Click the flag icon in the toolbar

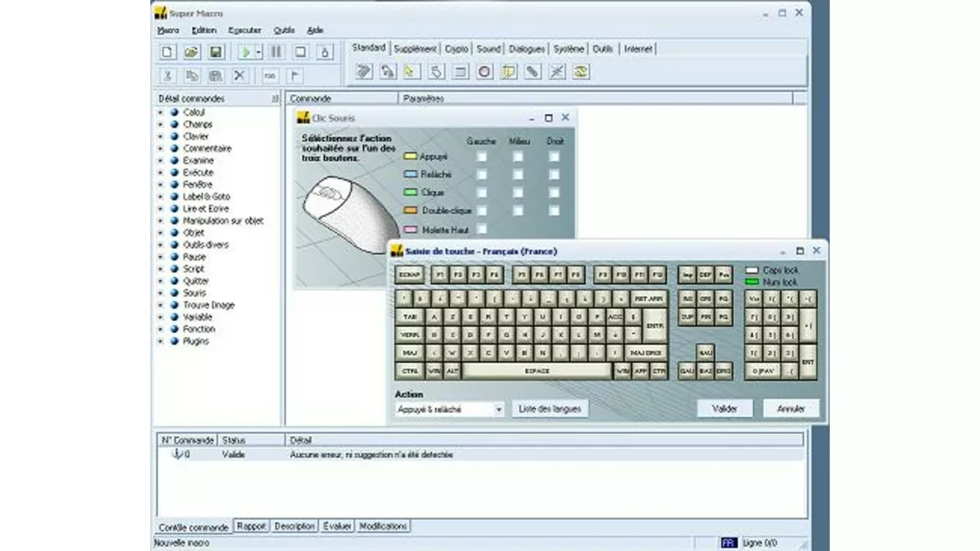(x=294, y=75)
